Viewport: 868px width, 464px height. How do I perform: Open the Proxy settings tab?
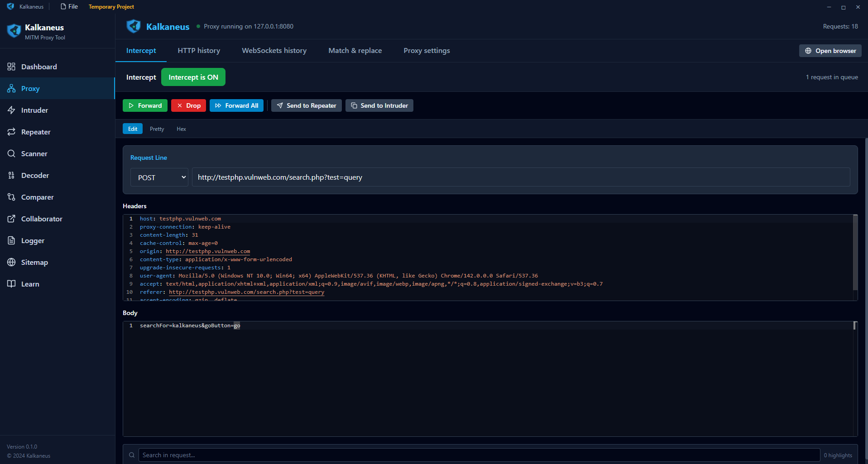(426, 50)
